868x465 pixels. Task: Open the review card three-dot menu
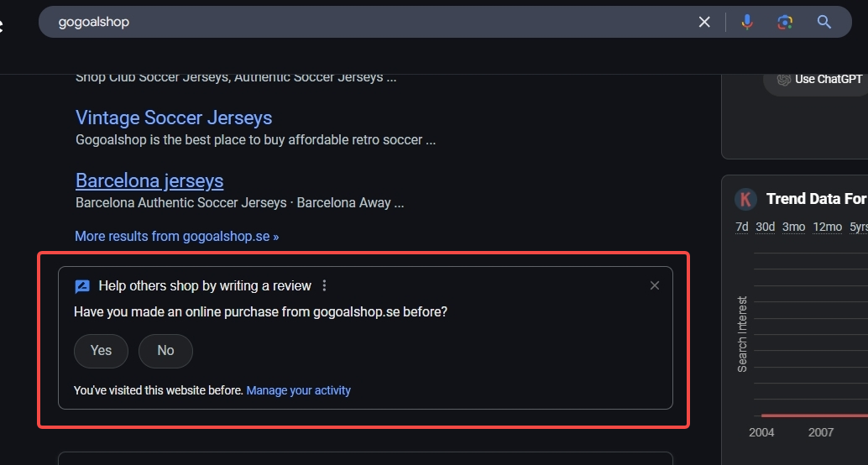(x=324, y=285)
